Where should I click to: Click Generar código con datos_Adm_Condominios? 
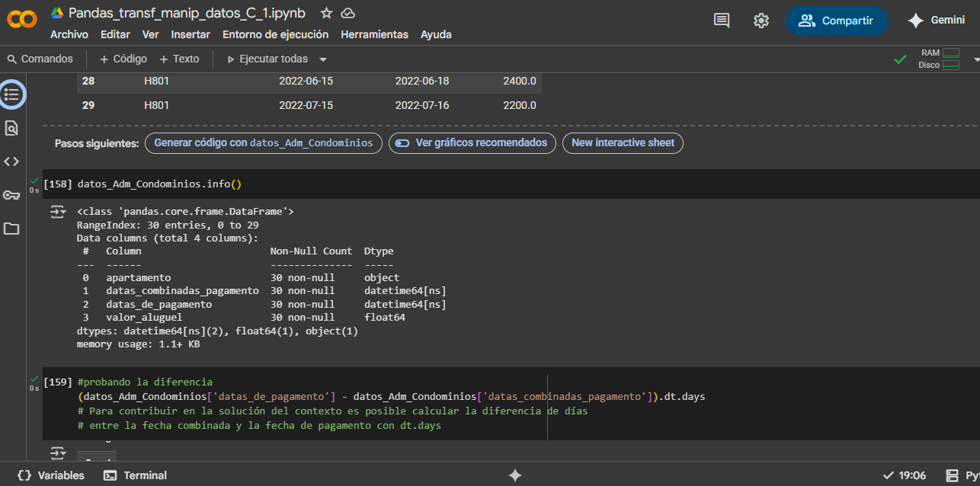pyautogui.click(x=264, y=143)
